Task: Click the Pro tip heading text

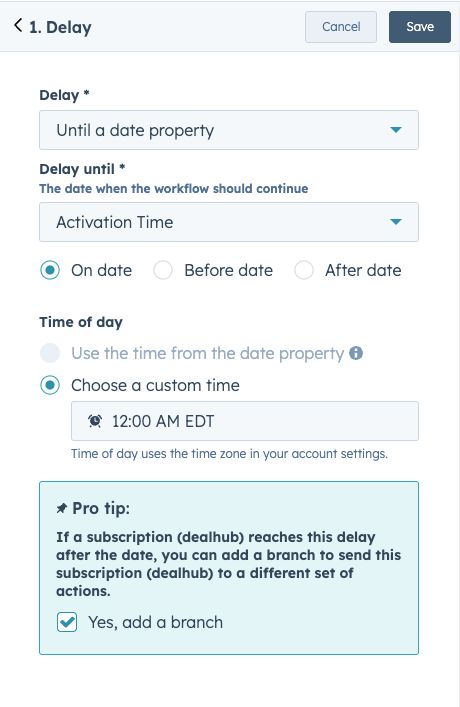Action: click(x=101, y=509)
